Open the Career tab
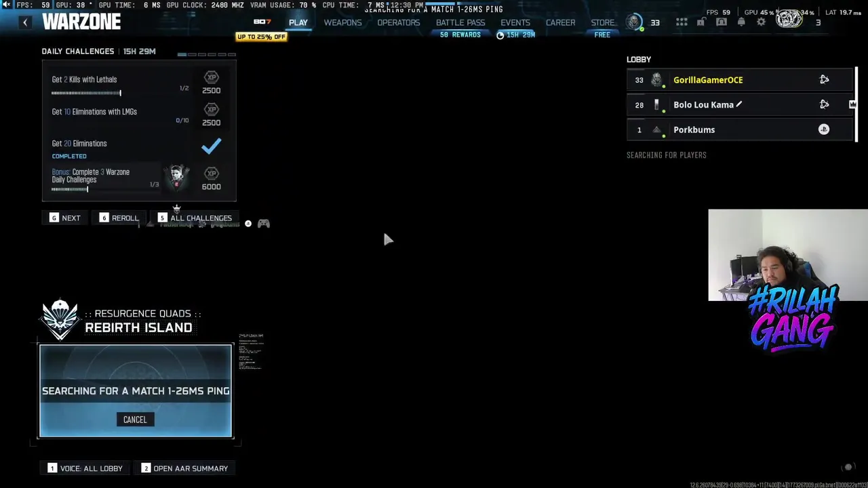This screenshot has height=488, width=868. pos(561,22)
